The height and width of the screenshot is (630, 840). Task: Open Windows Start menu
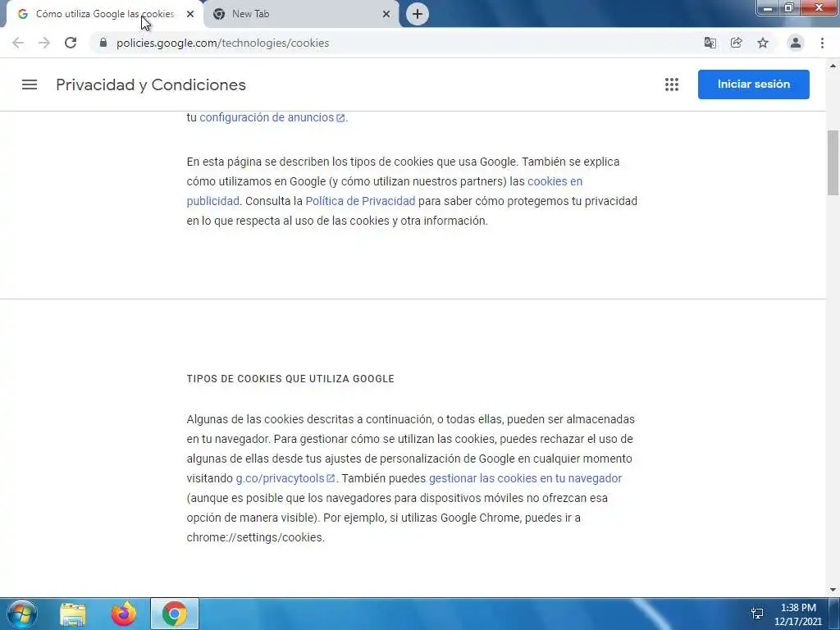click(22, 614)
